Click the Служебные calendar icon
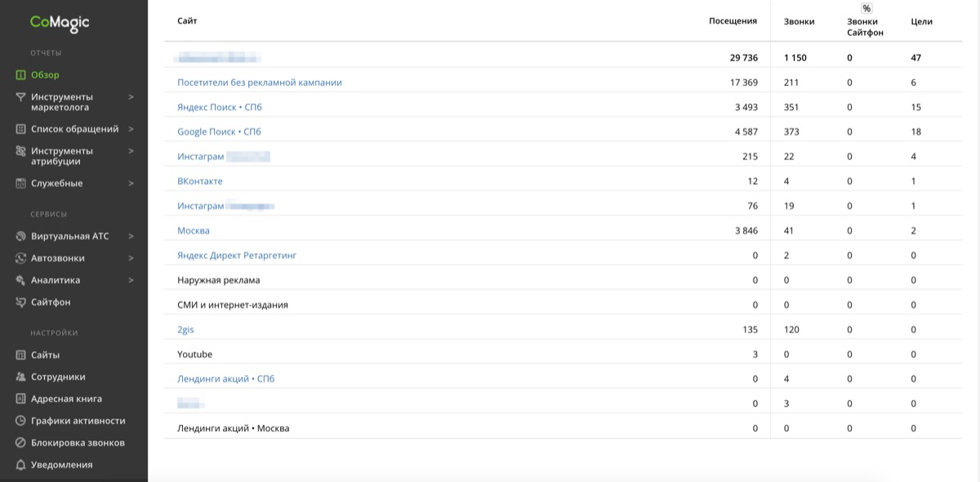 pos(21,184)
